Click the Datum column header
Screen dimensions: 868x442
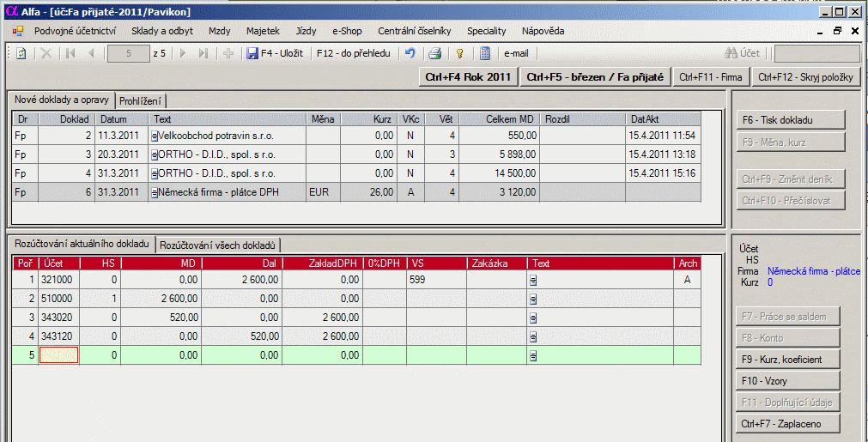tap(121, 119)
